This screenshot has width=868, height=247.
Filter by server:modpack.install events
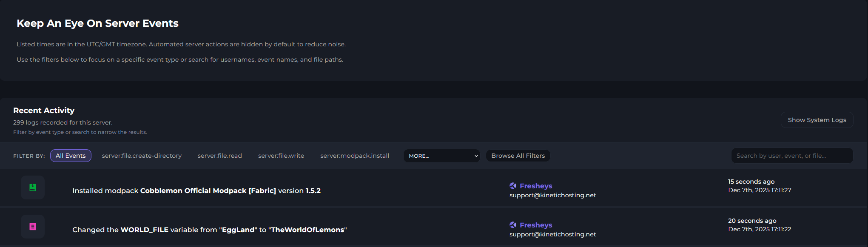(354, 156)
